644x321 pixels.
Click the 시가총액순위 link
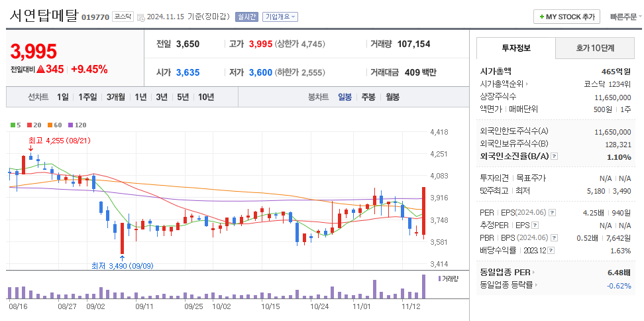click(502, 84)
